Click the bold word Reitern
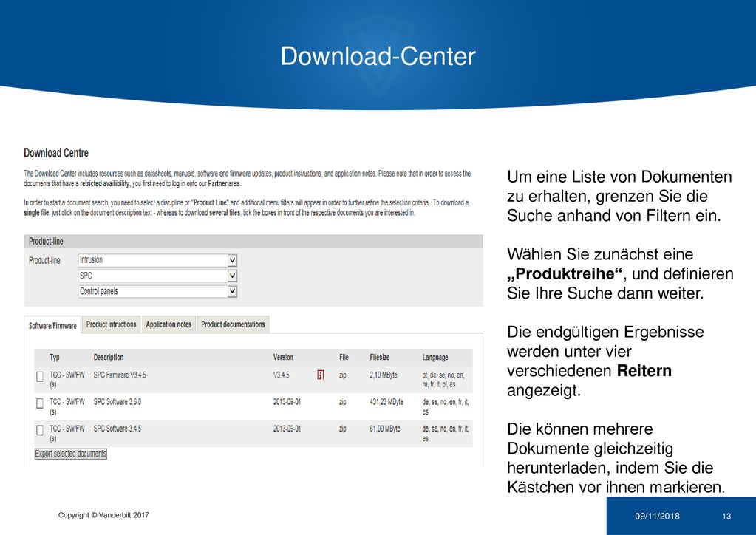Image resolution: width=756 pixels, height=535 pixels. click(644, 371)
